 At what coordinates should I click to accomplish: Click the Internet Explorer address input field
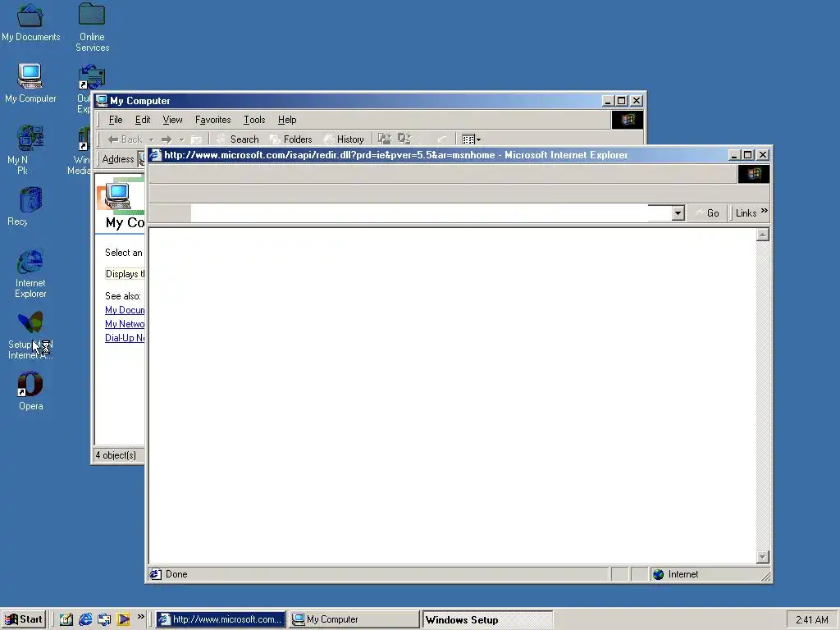coord(431,213)
